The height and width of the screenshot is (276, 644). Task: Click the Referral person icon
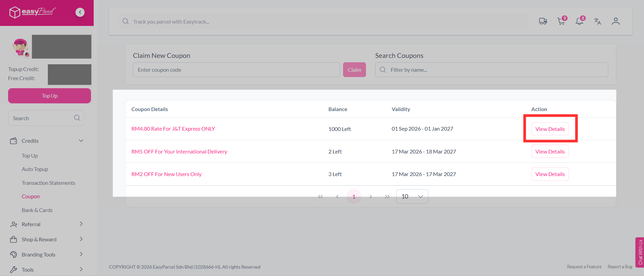point(13,224)
